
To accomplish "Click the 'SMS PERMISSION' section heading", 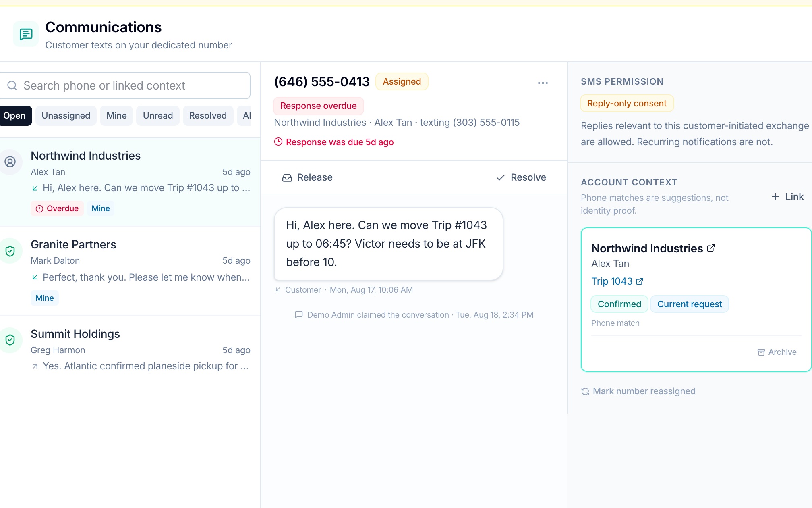I will coord(622,82).
